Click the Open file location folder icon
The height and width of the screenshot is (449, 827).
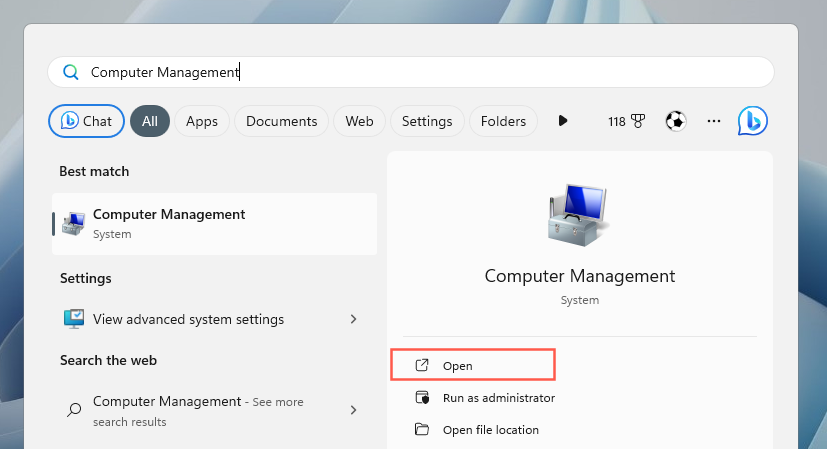(423, 430)
